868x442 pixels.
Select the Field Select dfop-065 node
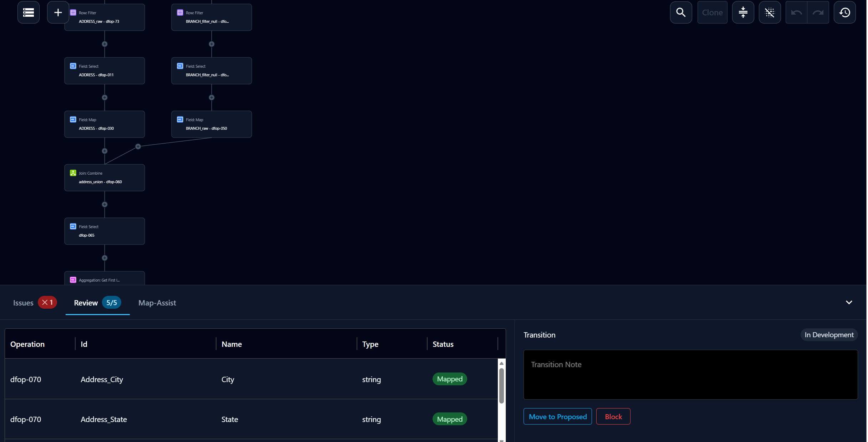coord(104,231)
